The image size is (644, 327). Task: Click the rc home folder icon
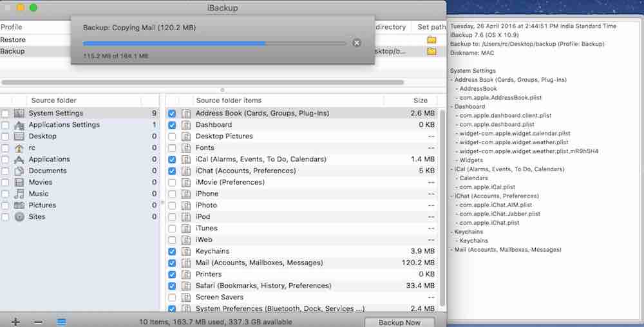[19, 147]
